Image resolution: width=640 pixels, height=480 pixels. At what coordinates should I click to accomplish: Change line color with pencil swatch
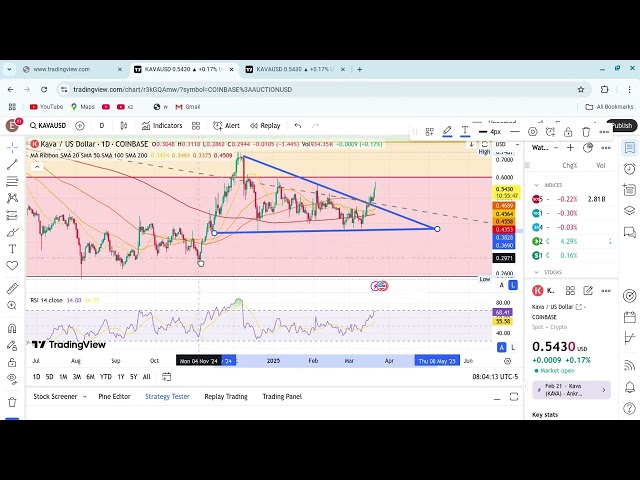pos(447,131)
